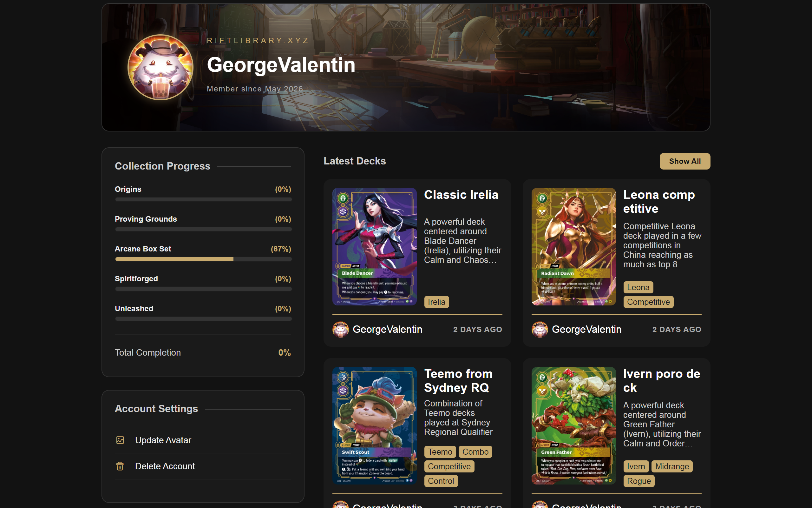812x508 pixels.
Task: Select the Irelia tag on Classic Irelia
Action: point(436,302)
